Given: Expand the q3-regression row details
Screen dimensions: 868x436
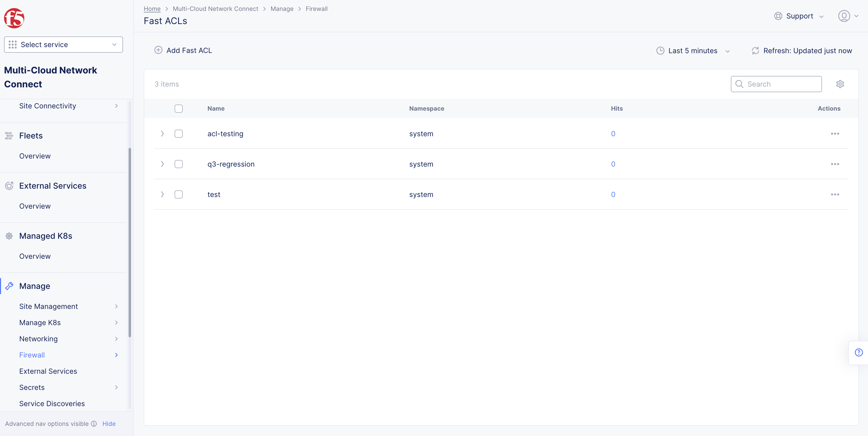Looking at the screenshot, I should [162, 164].
